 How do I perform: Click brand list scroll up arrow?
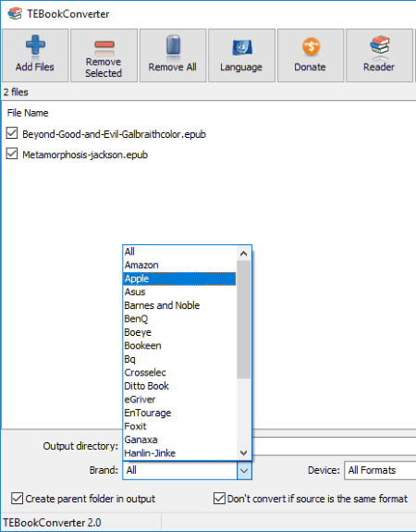pos(243,254)
